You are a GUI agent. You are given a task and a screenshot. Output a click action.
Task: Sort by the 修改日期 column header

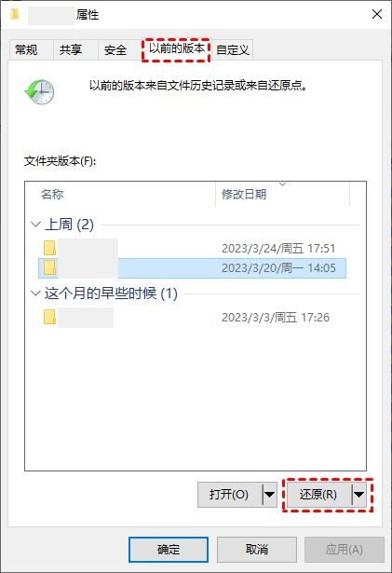pyautogui.click(x=282, y=194)
